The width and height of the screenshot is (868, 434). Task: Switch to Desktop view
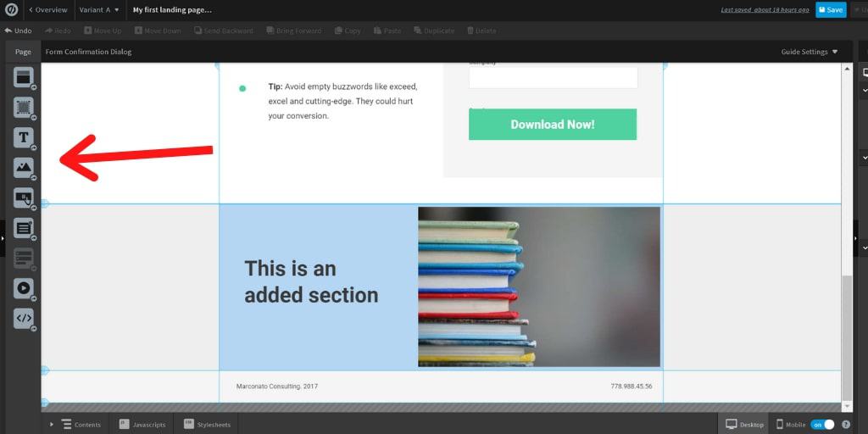point(744,425)
